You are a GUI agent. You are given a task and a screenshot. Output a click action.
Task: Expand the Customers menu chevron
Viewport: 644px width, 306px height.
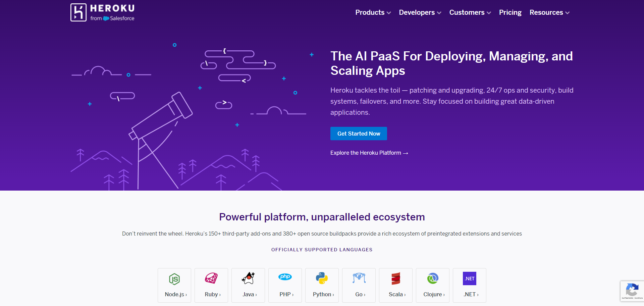tap(489, 13)
